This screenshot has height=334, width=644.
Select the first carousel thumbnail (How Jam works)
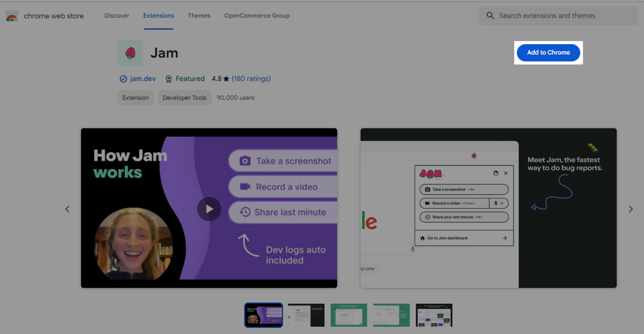point(264,315)
